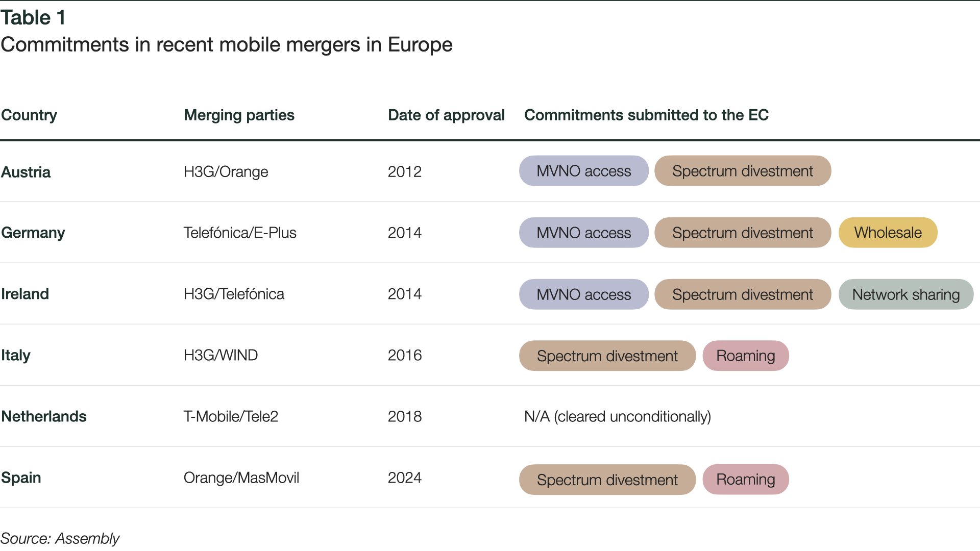Click the Merging parties column header
Viewport: 980px width, 551px height.
click(239, 115)
